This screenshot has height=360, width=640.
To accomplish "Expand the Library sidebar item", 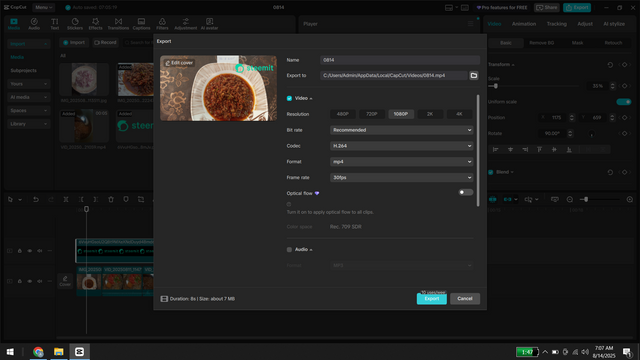I will [x=28, y=124].
